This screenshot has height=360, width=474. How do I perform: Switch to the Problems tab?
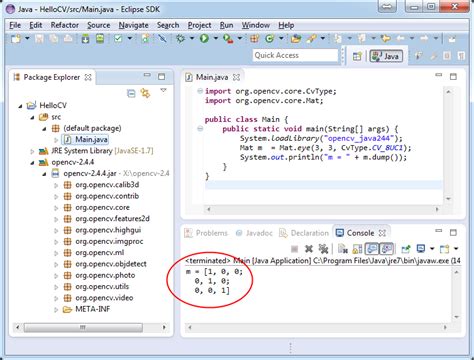(207, 233)
